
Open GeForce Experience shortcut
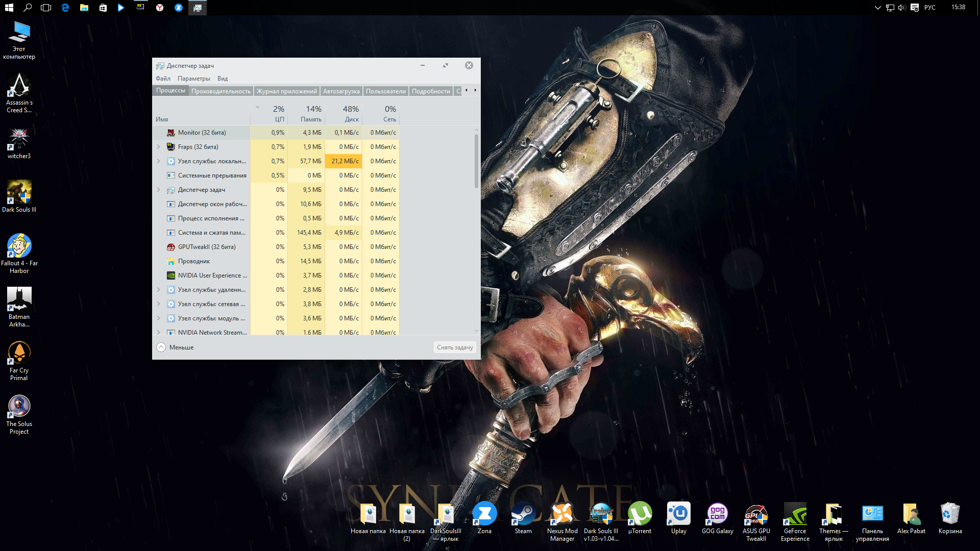click(795, 514)
